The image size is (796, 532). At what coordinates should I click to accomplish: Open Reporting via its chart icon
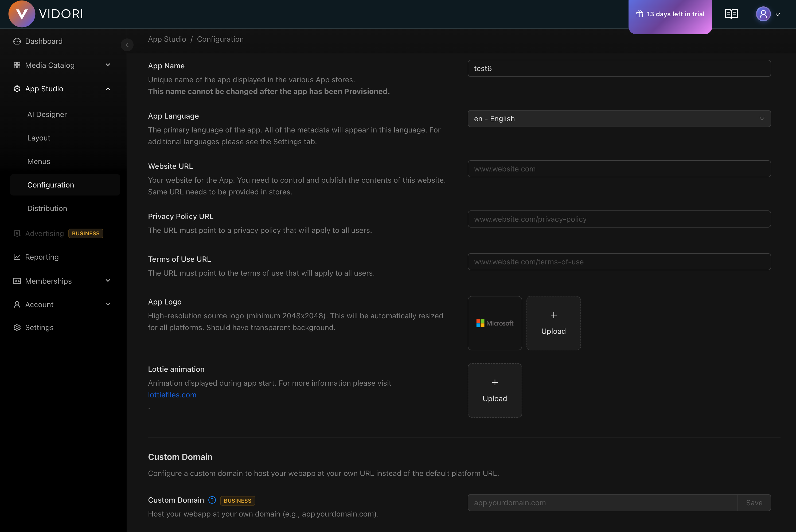(x=17, y=257)
